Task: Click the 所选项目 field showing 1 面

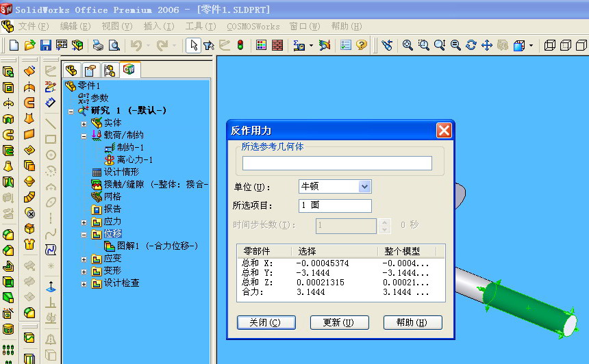Action: [335, 206]
